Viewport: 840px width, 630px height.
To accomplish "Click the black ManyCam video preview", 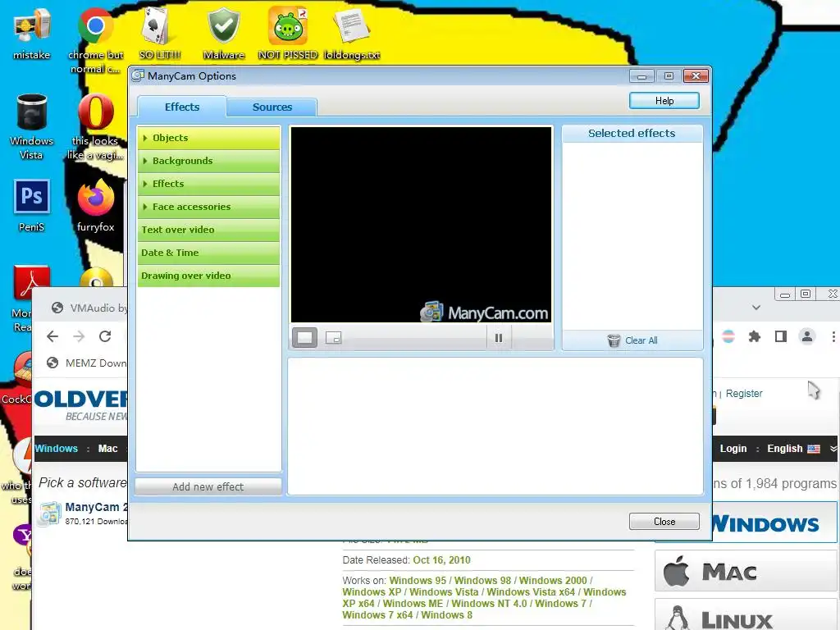I will (x=421, y=225).
